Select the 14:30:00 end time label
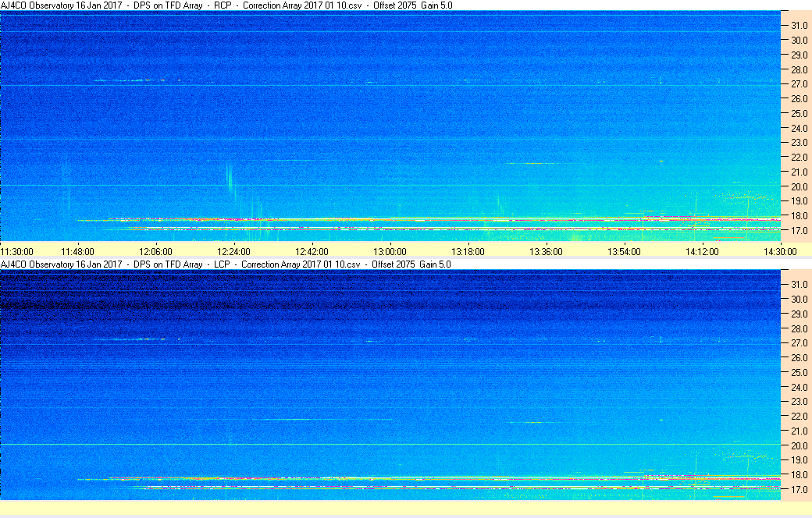Image resolution: width=812 pixels, height=518 pixels. pos(780,251)
